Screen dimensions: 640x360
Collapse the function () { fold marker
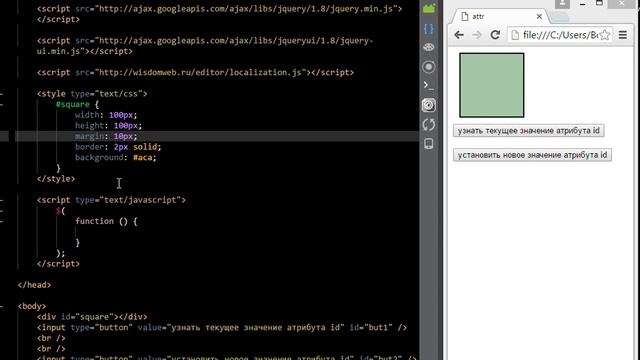click(2, 221)
